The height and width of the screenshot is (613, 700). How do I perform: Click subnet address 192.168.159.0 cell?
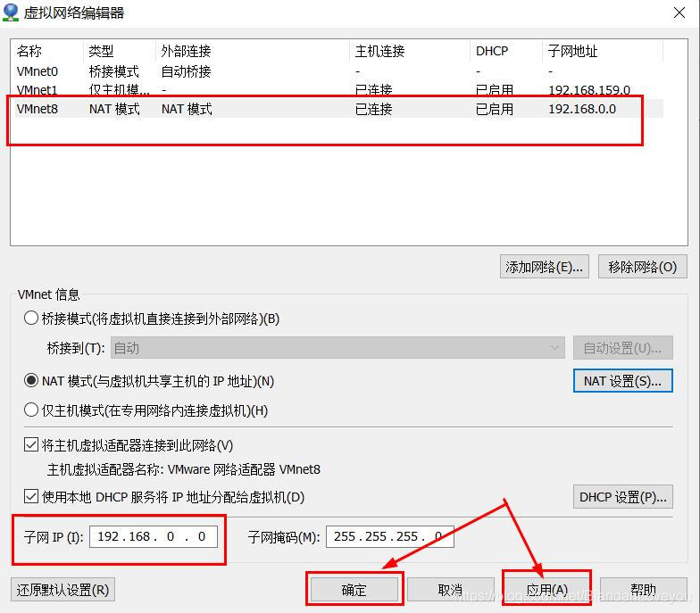pos(589,90)
